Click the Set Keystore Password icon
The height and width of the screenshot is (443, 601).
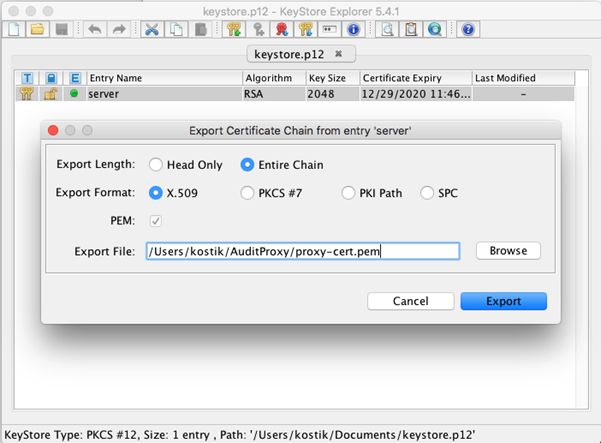tap(329, 29)
